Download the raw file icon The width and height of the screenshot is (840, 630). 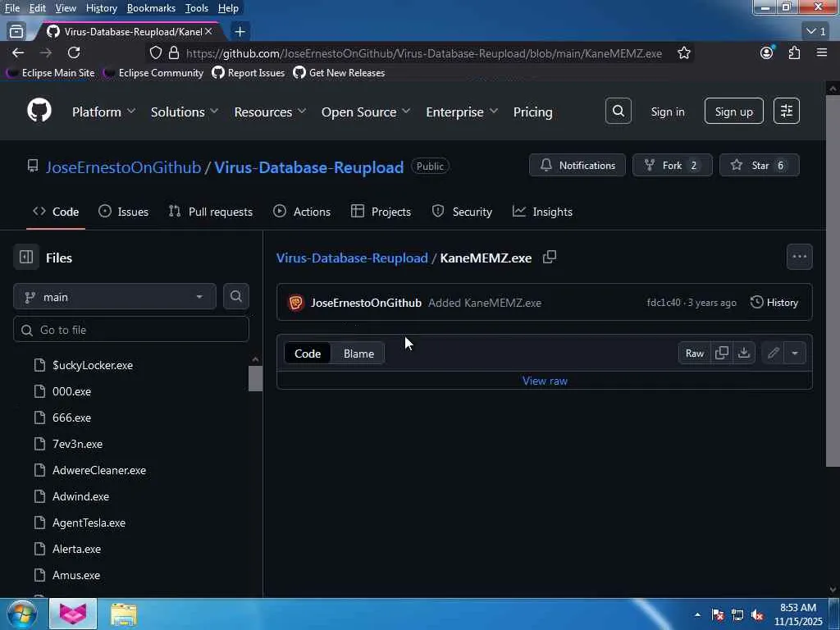point(743,353)
